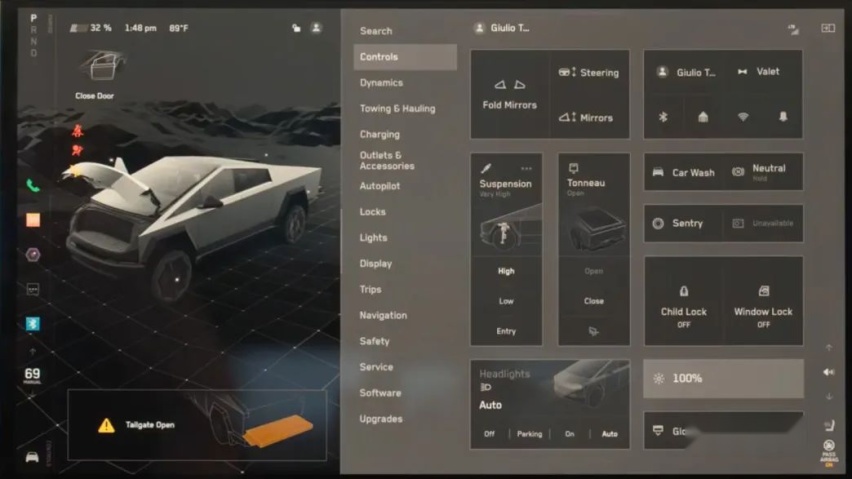
Task: Click the profile icon in status bar
Action: [x=316, y=28]
